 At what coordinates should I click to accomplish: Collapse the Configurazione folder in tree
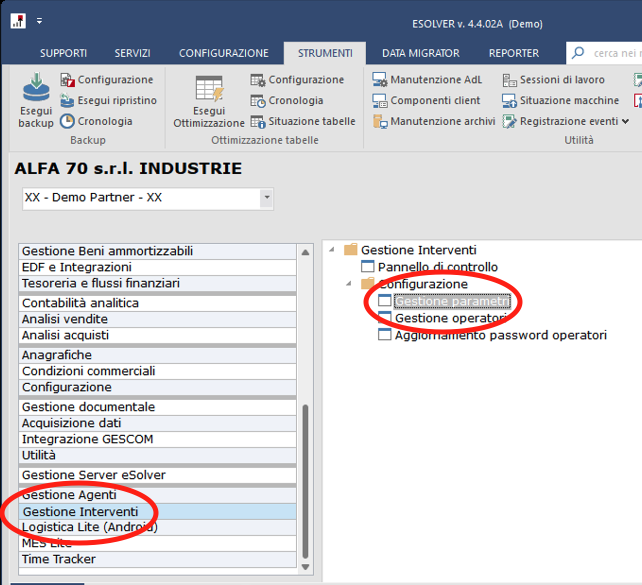[350, 284]
